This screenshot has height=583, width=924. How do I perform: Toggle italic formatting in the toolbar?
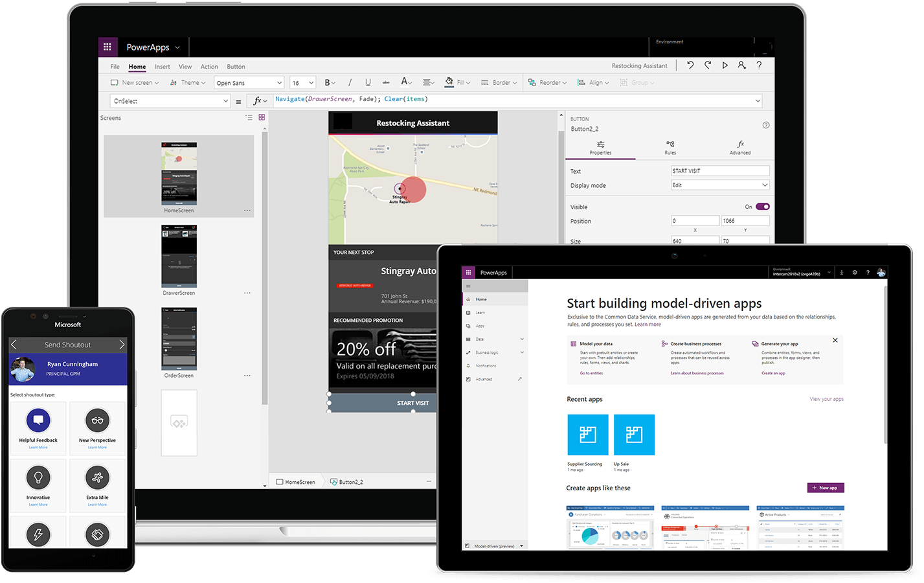pyautogui.click(x=349, y=82)
